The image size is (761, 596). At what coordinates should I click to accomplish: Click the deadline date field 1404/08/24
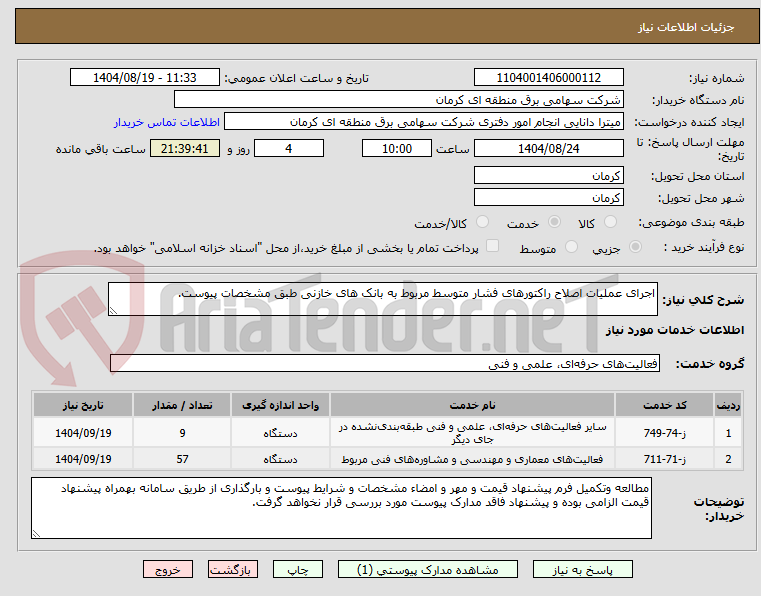[x=548, y=148]
